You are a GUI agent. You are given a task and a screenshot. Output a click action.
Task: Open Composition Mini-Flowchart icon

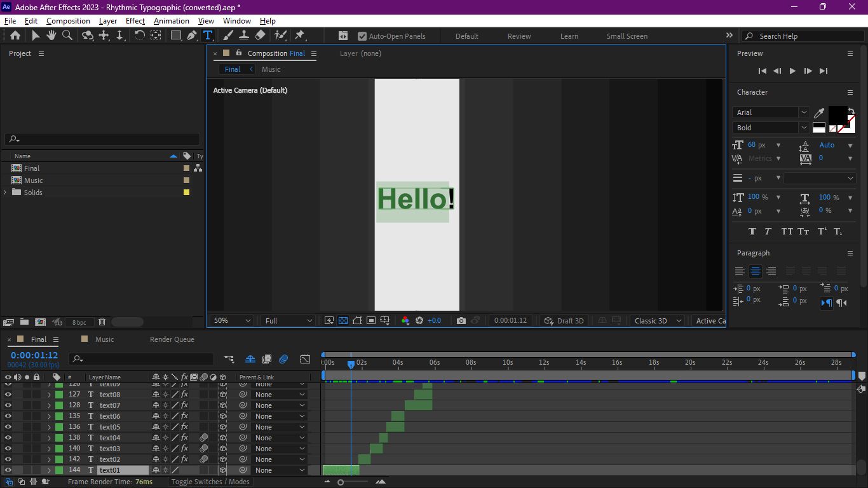229,359
